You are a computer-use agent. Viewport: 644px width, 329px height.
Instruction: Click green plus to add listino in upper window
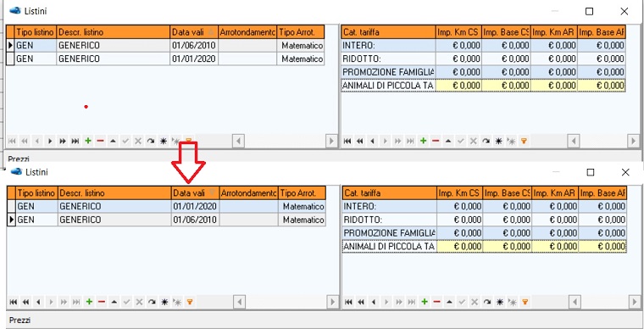87,141
